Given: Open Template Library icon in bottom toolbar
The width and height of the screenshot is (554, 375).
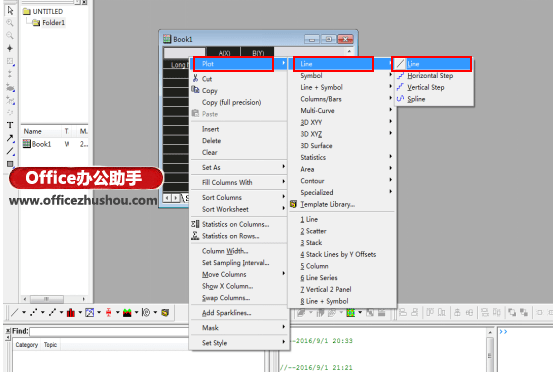Looking at the screenshot, I should click(165, 312).
